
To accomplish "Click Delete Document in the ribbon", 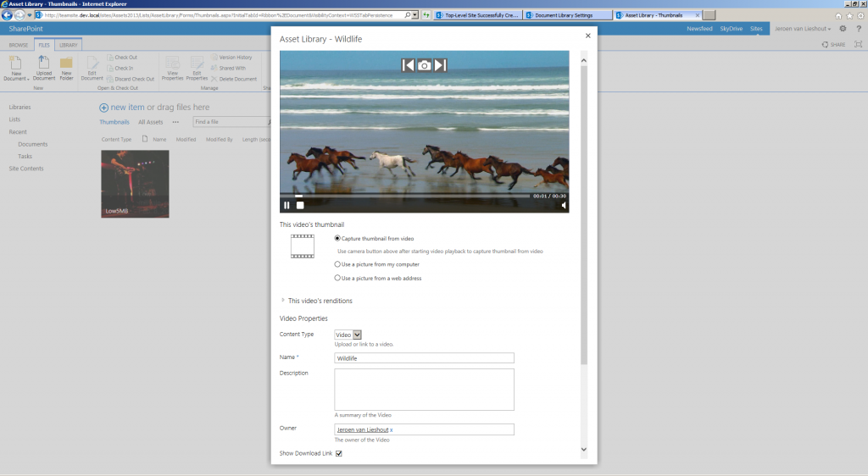I will [x=234, y=79].
